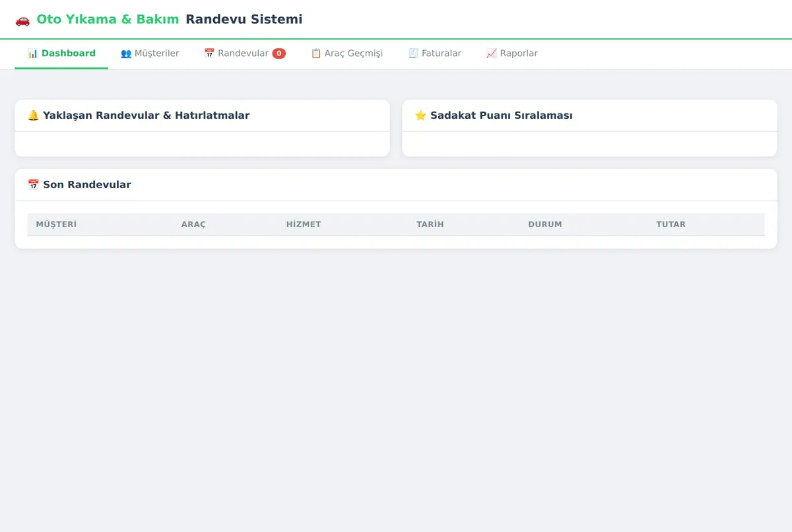Click the Dashboard bar chart icon
The image size is (792, 532).
32,53
